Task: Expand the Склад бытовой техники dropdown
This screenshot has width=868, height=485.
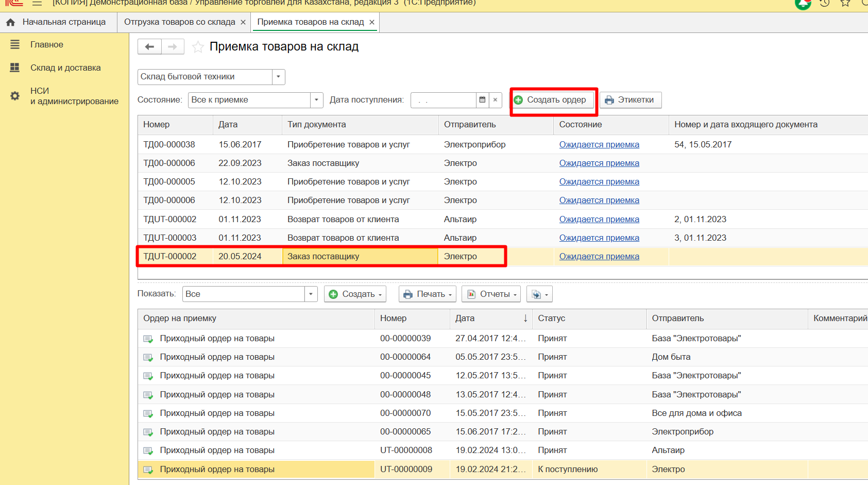Action: point(278,77)
